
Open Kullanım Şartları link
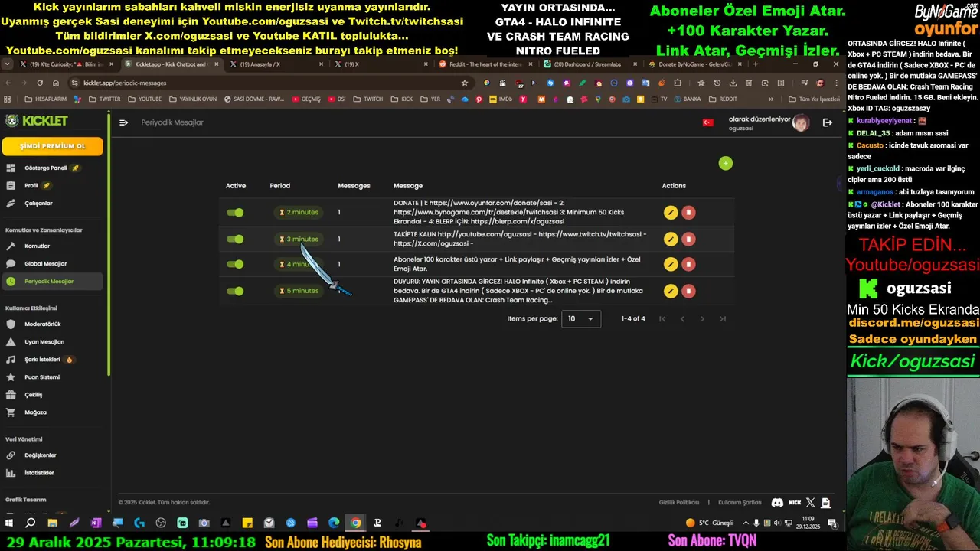740,503
